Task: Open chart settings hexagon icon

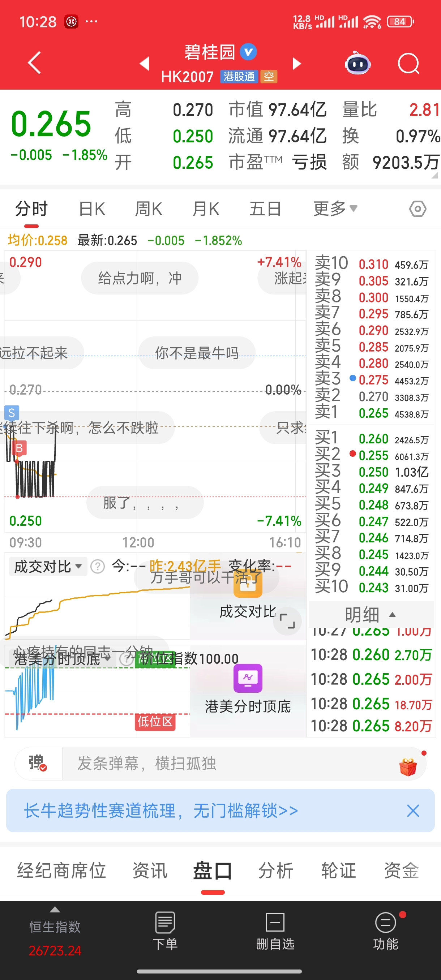Action: (x=418, y=209)
